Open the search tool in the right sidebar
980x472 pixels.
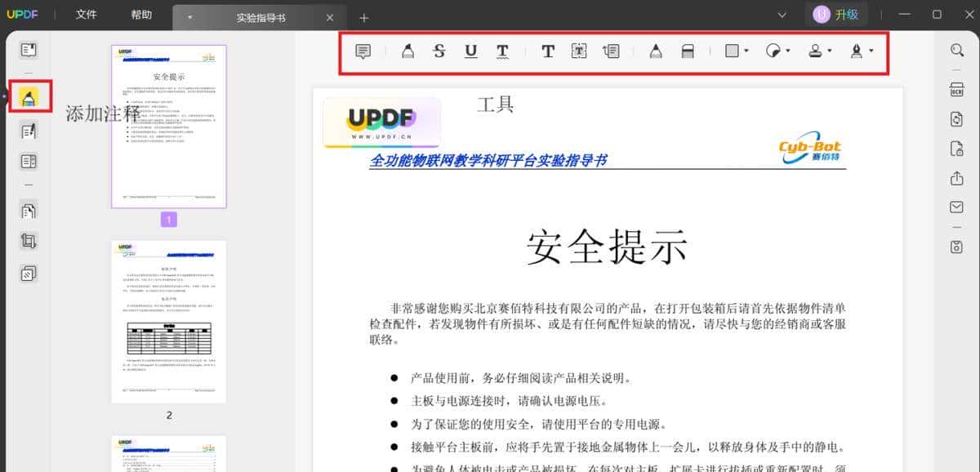click(x=956, y=50)
